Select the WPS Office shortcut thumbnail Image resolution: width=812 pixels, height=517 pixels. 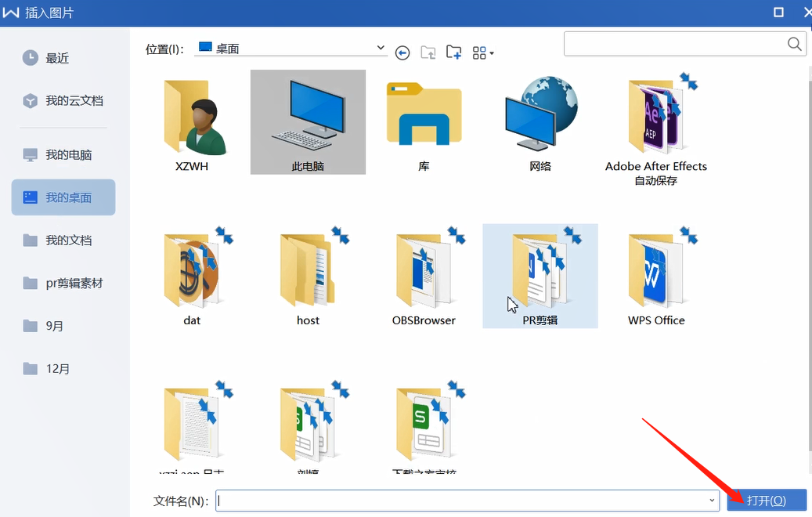click(656, 269)
